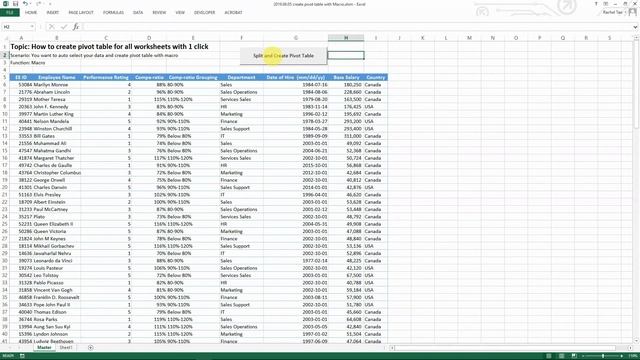Click the zoom out minus button

583,356
